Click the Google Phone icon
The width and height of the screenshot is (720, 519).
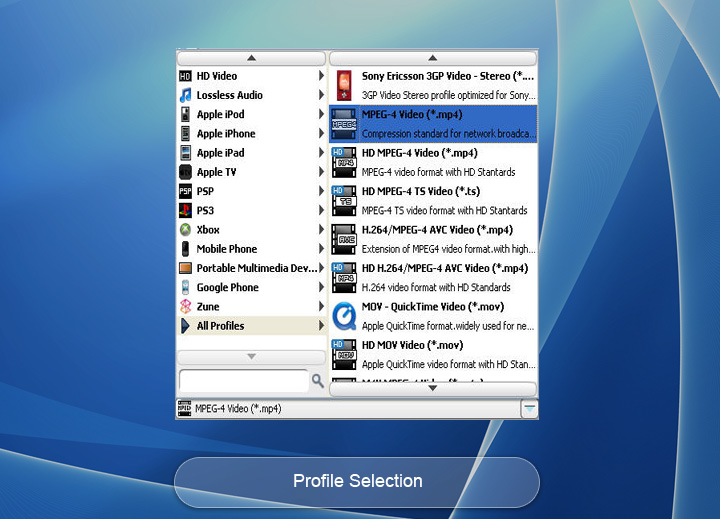185,288
